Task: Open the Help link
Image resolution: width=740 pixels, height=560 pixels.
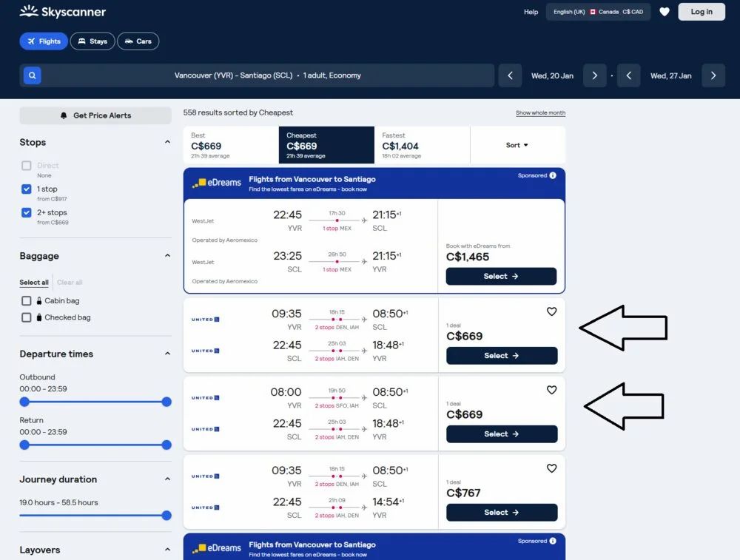Action: pyautogui.click(x=531, y=12)
